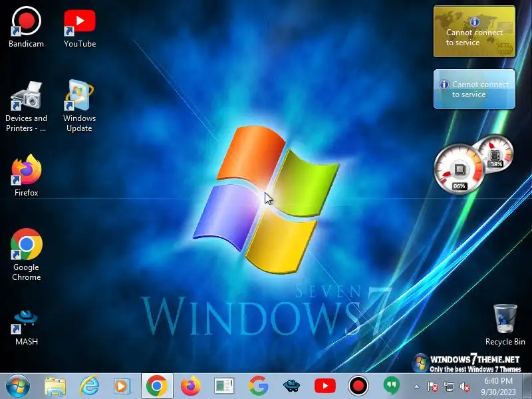Open Google Chrome desktop shortcut

tap(26, 255)
